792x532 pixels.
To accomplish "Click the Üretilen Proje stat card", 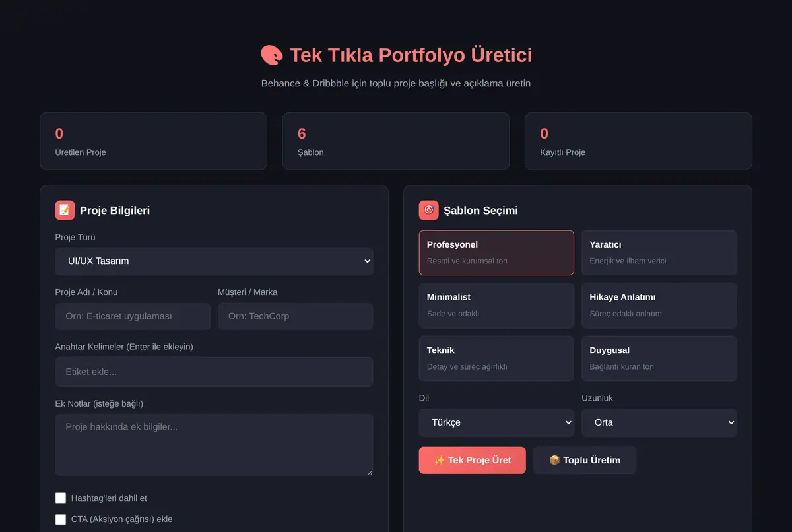I will 153,141.
